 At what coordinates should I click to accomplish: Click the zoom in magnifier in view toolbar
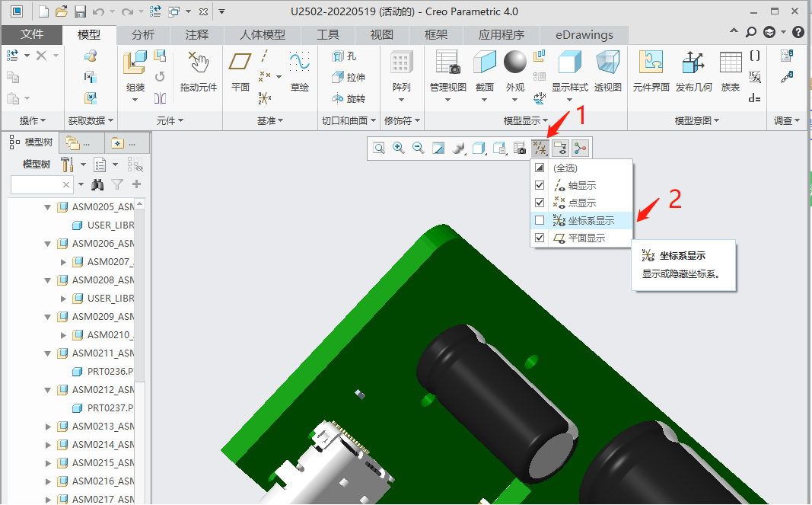[398, 149]
